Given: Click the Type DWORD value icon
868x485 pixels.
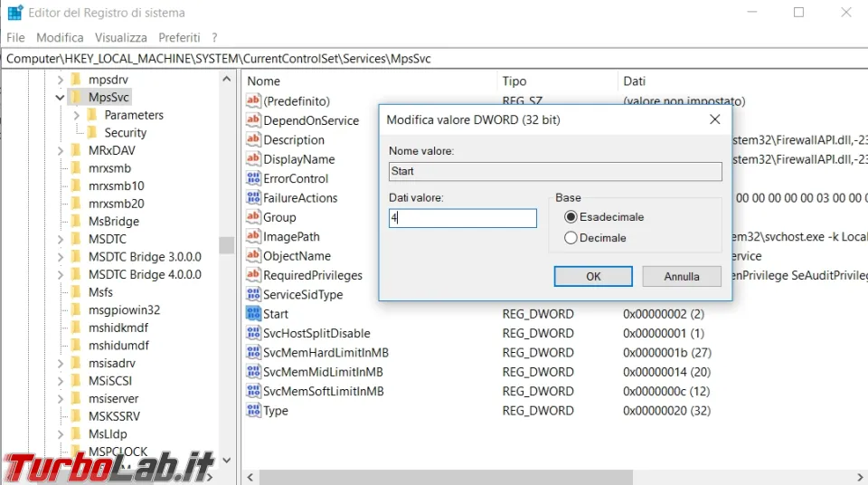Looking at the screenshot, I should tap(254, 411).
